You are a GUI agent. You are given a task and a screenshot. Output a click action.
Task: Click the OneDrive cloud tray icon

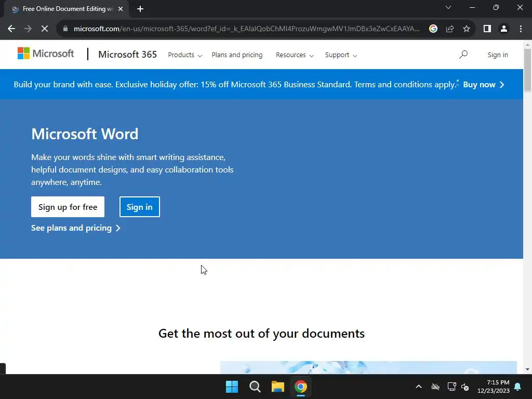pos(435,387)
